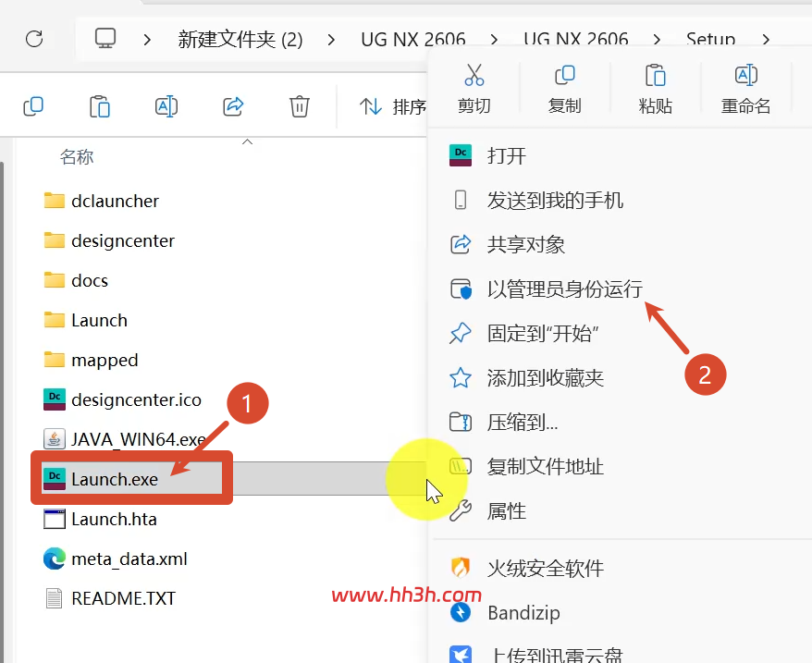Viewport: 812px width, 663px height.
Task: Sort by 名称 column header
Action: [77, 156]
